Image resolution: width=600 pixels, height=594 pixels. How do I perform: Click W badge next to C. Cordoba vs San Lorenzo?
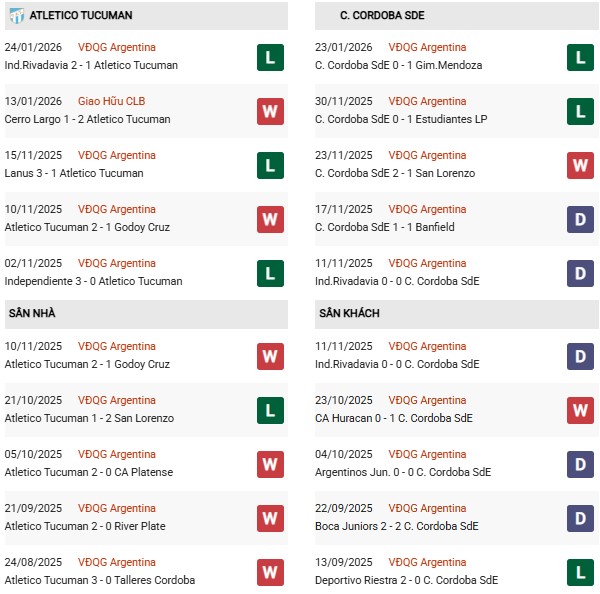pos(580,165)
